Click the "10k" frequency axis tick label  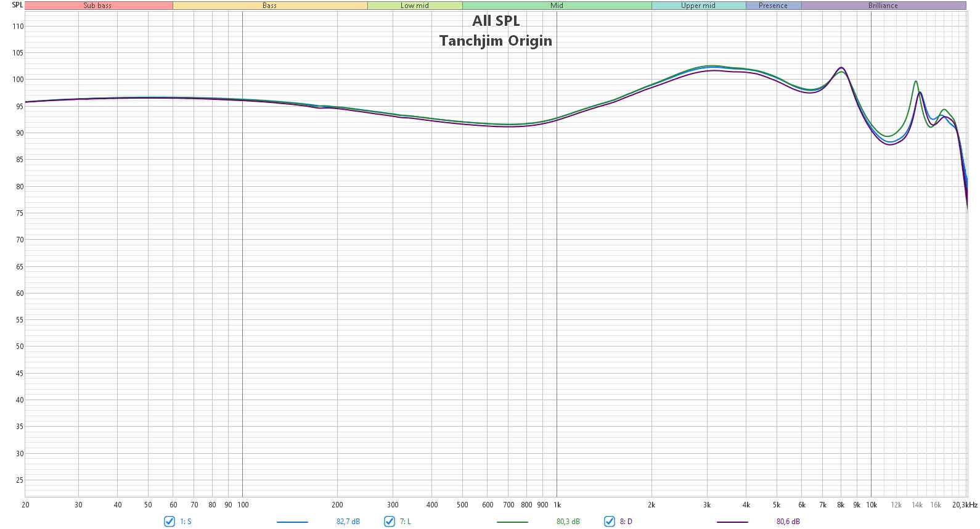872,505
